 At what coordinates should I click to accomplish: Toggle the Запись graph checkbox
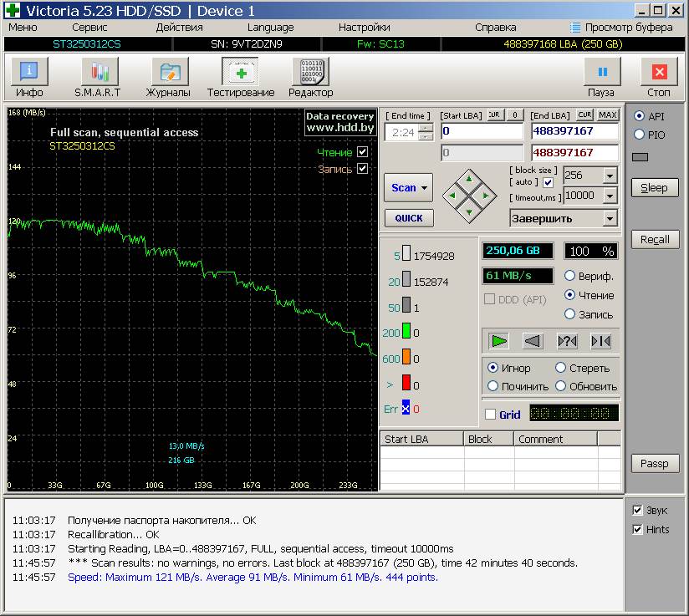363,169
